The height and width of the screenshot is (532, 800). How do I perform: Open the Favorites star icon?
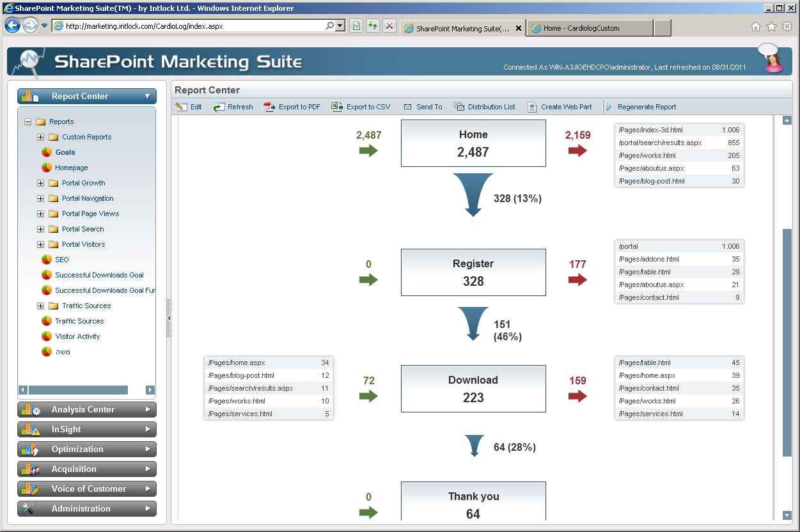[771, 27]
